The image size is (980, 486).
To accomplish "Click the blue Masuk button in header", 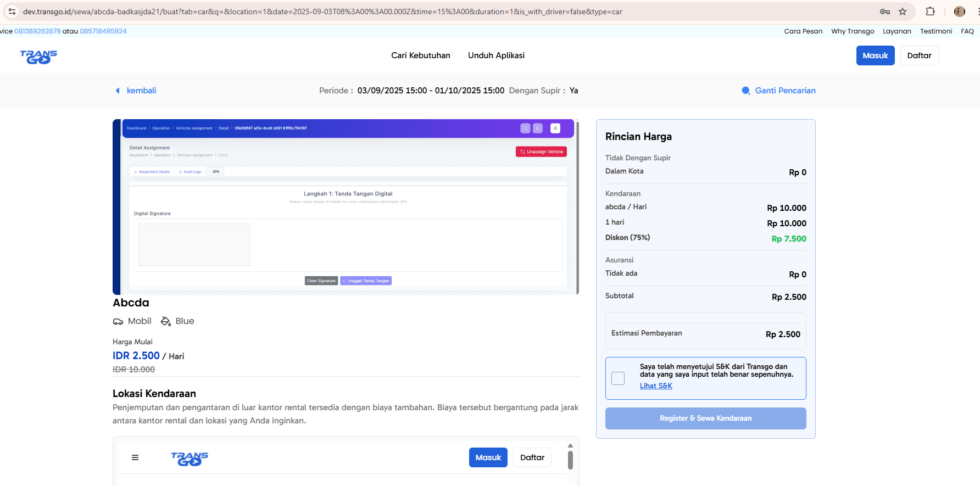I will click(876, 55).
